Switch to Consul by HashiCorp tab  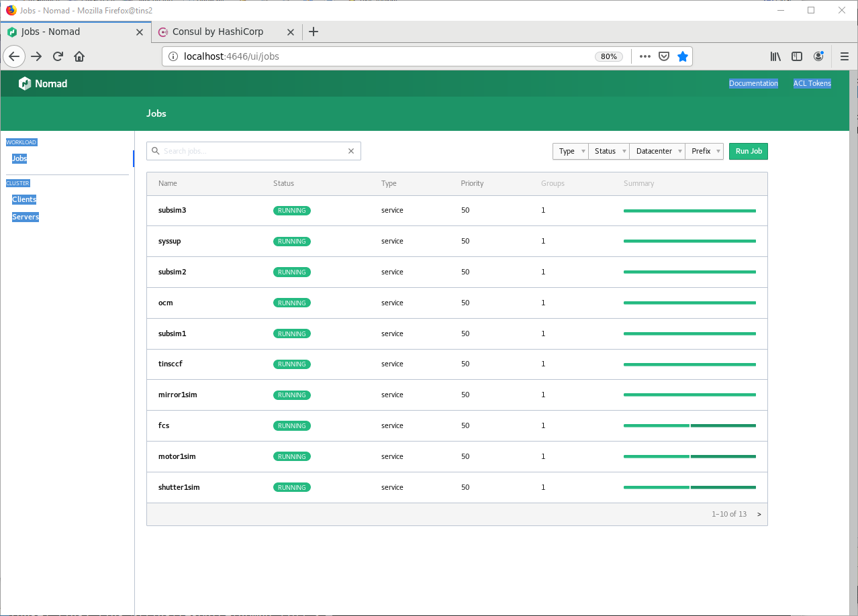(x=218, y=32)
